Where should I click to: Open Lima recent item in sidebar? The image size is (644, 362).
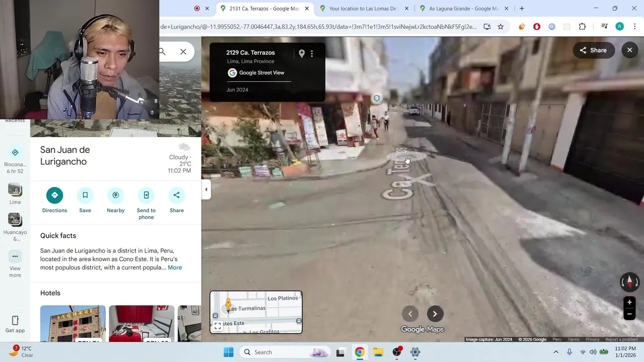pyautogui.click(x=15, y=194)
